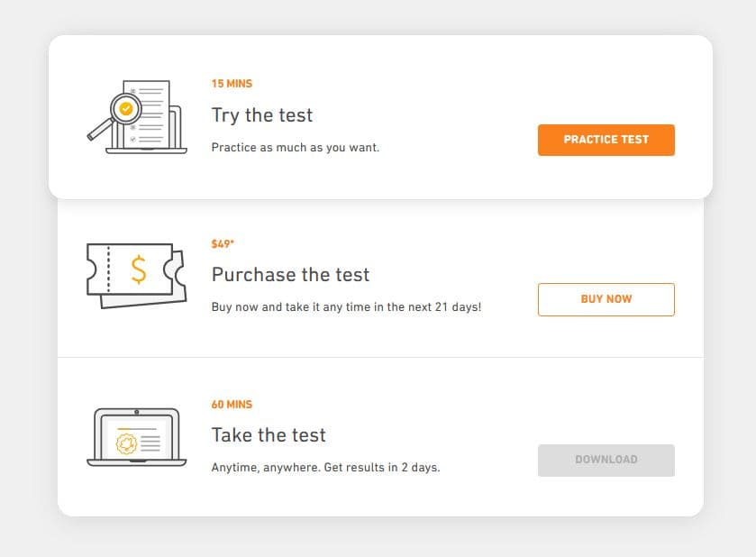
Task: Click the dollar ticket icon
Action: pos(136,276)
